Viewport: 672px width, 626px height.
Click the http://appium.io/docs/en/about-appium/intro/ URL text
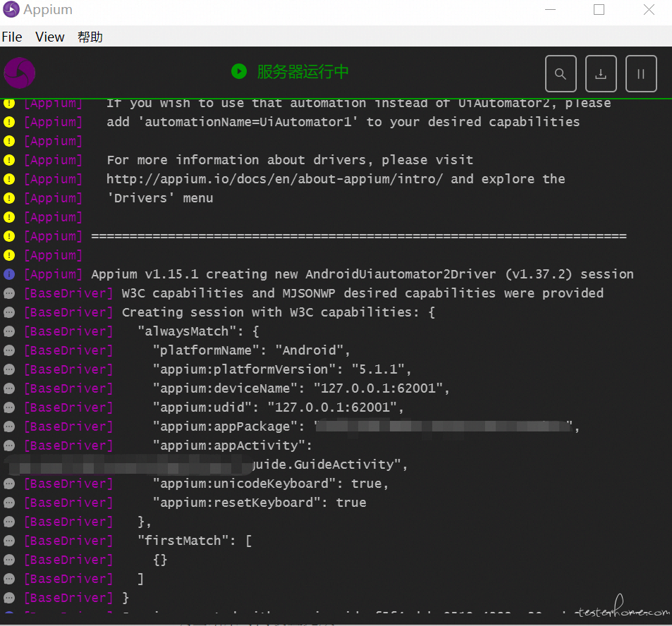point(274,179)
